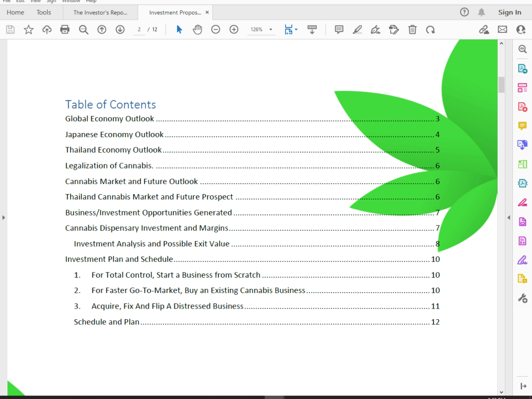532x399 pixels.
Task: Enable presentation mode via the screen icon
Action: pyautogui.click(x=312, y=29)
